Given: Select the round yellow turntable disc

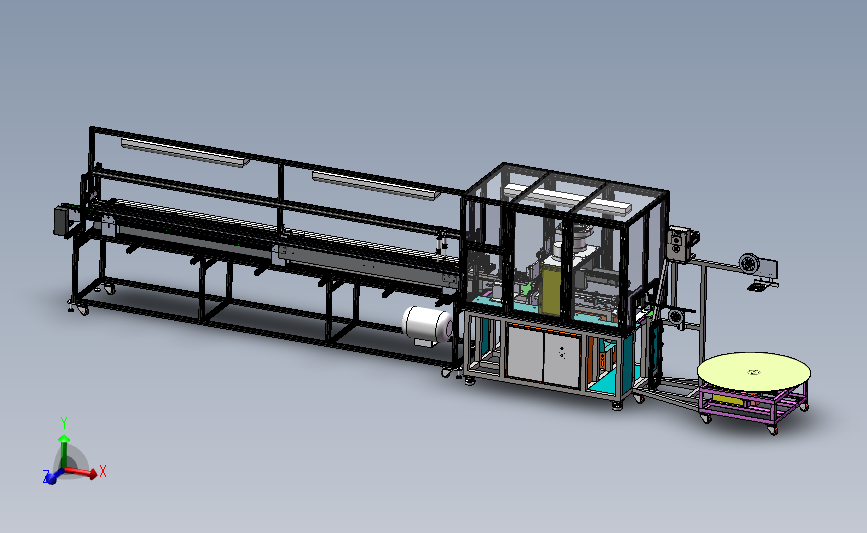Looking at the screenshot, I should pyautogui.click(x=754, y=373).
